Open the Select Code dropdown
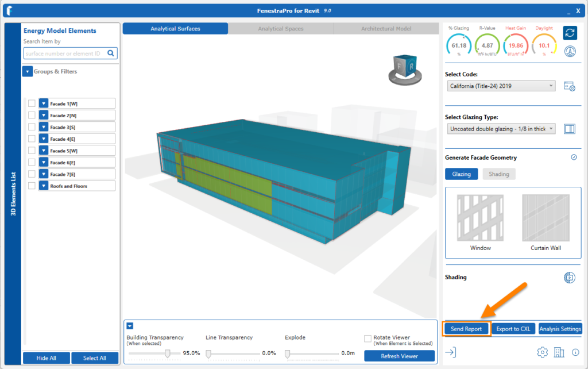 tap(501, 86)
